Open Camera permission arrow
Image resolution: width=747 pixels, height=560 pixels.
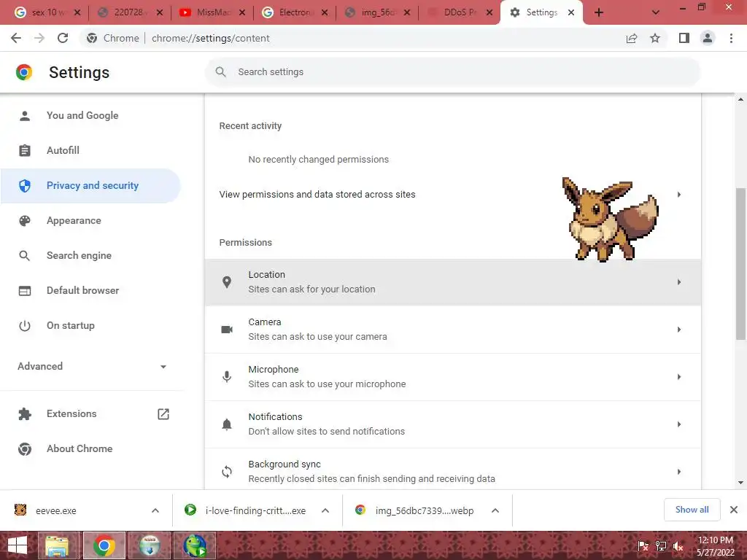tap(679, 330)
